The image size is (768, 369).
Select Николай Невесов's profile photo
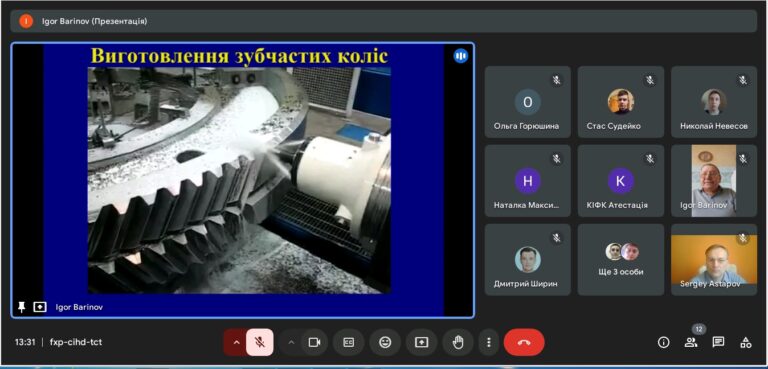(714, 101)
